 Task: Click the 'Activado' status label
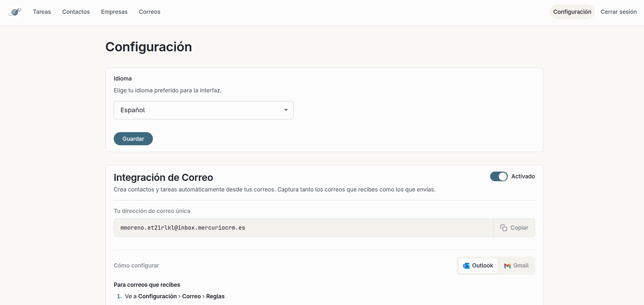523,176
